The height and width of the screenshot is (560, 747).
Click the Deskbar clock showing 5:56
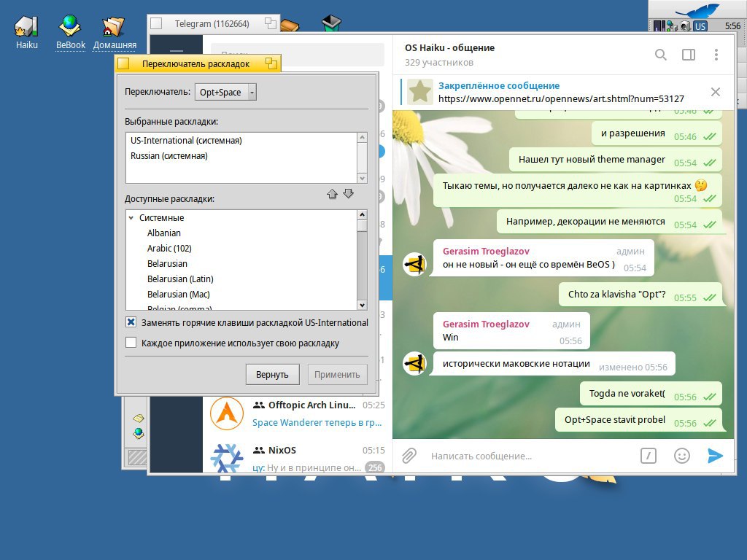732,26
